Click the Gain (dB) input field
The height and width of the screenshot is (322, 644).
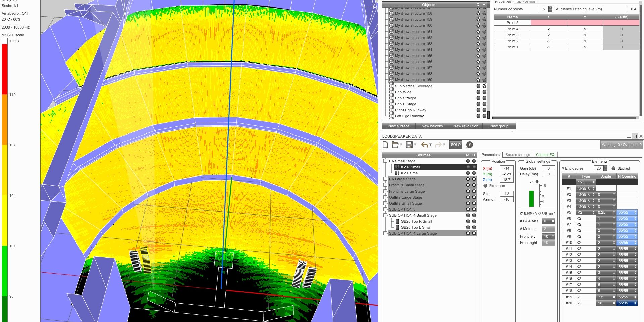tap(549, 168)
